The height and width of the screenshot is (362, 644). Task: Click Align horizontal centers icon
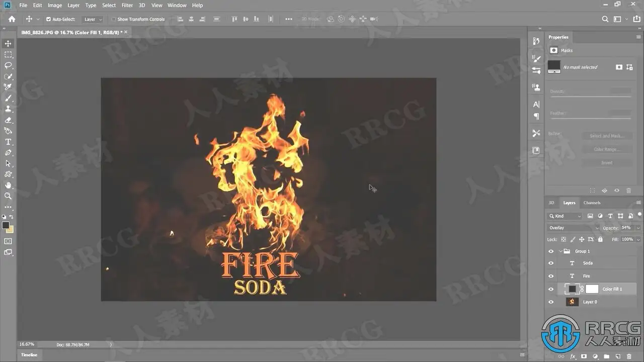[192, 19]
